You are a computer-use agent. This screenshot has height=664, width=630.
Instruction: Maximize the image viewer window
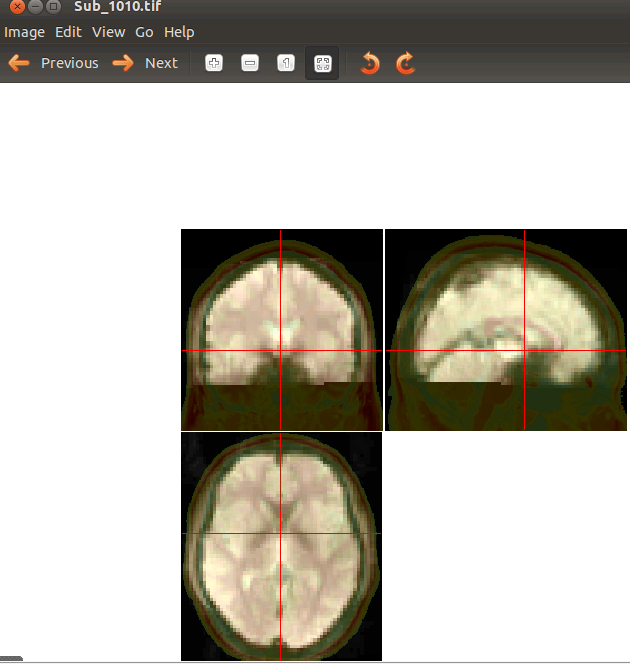point(53,6)
